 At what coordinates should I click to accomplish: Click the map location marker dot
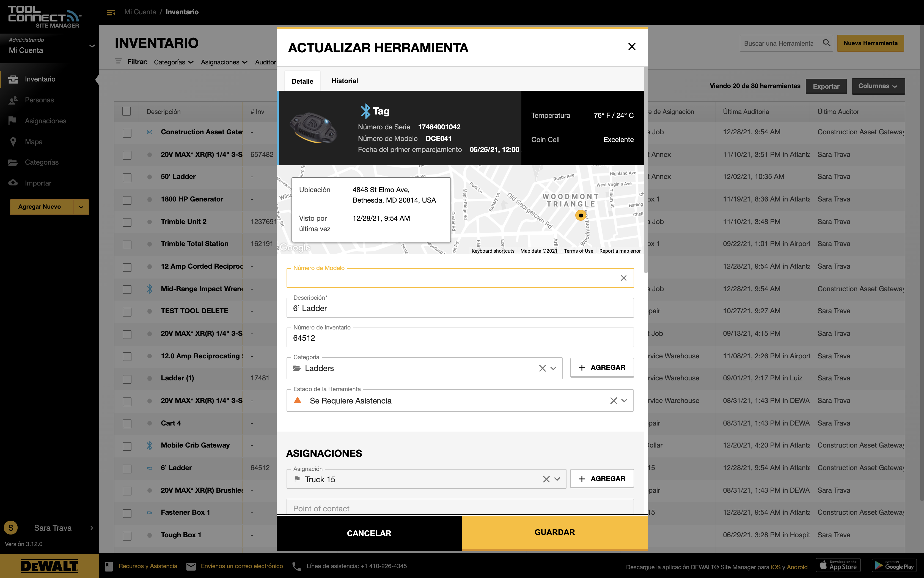(x=580, y=216)
